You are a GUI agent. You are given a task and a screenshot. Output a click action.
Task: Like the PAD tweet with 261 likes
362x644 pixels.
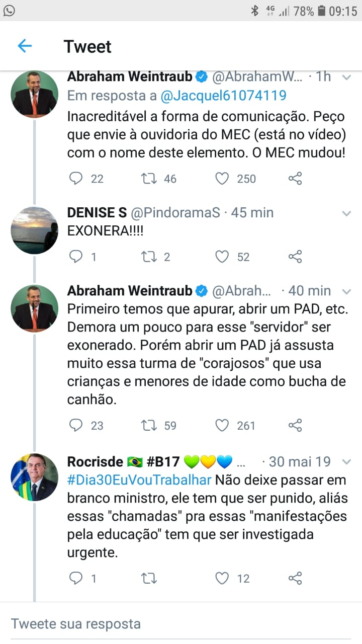[x=222, y=426]
